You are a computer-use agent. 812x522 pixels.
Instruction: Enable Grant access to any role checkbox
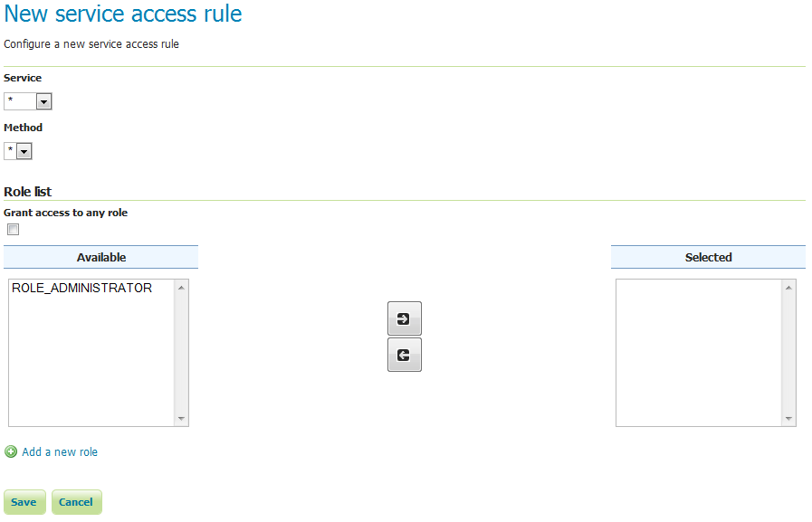click(x=14, y=230)
